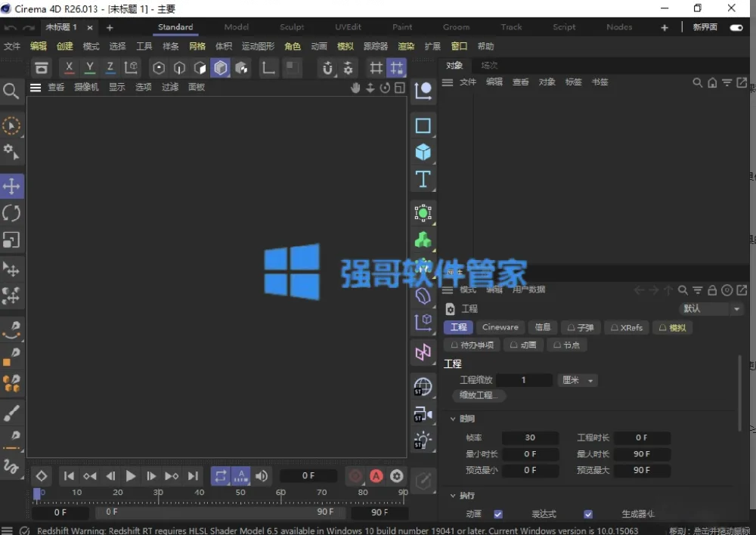Add a camera object
This screenshot has width=756, height=535.
point(423,414)
